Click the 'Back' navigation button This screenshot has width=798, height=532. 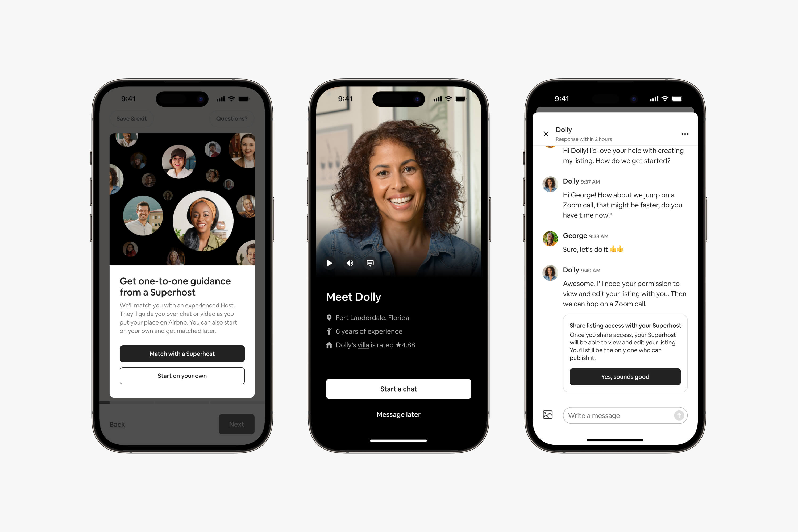click(117, 424)
